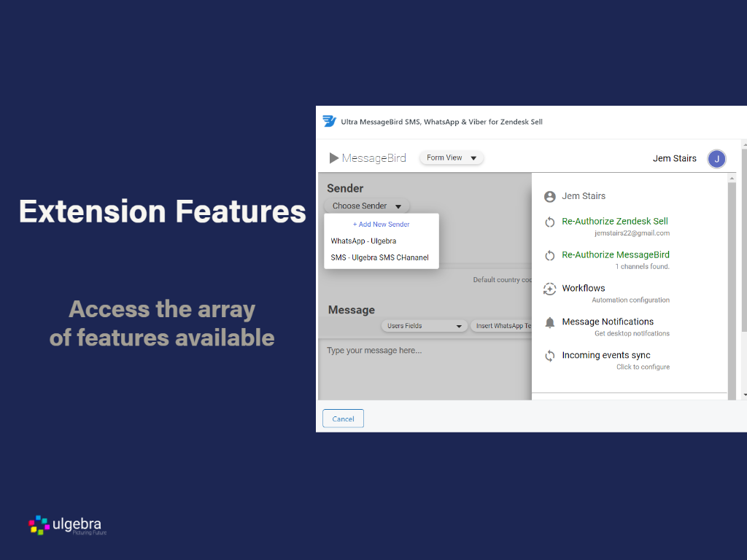Open Workflows automation configuration

coord(584,289)
